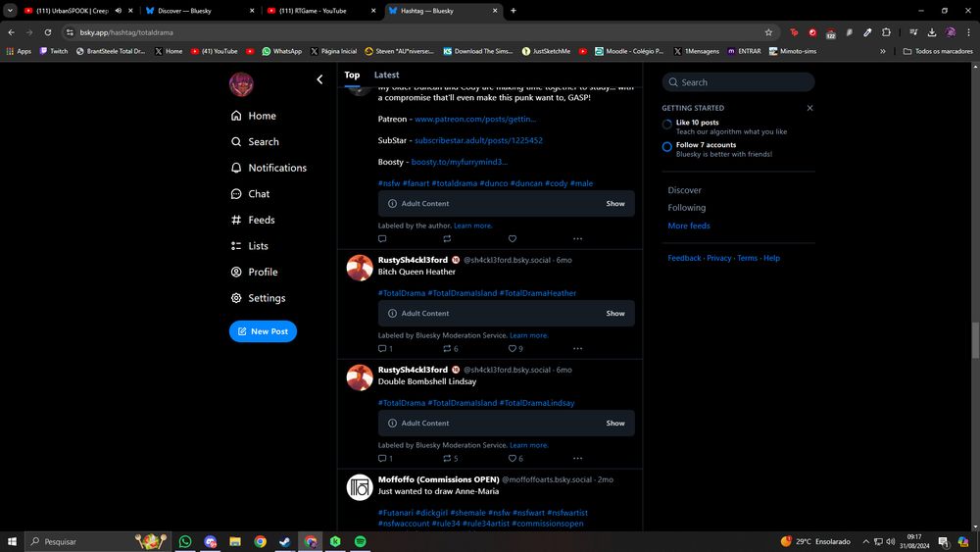980x552 pixels.
Task: Go back using the sidebar chevron arrow
Action: 319,79
